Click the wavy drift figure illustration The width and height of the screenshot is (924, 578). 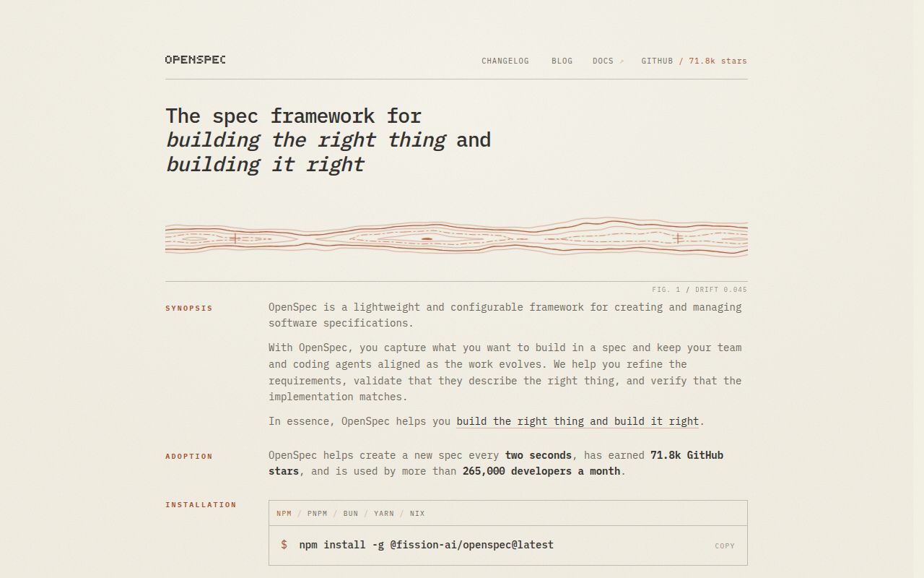[456, 237]
